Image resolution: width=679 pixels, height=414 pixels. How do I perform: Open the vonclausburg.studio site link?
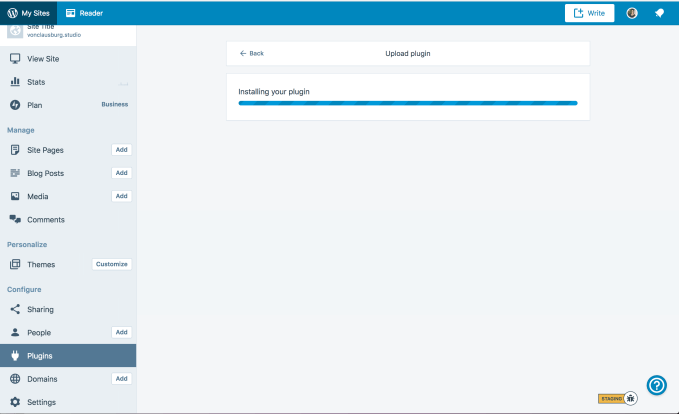click(x=54, y=35)
